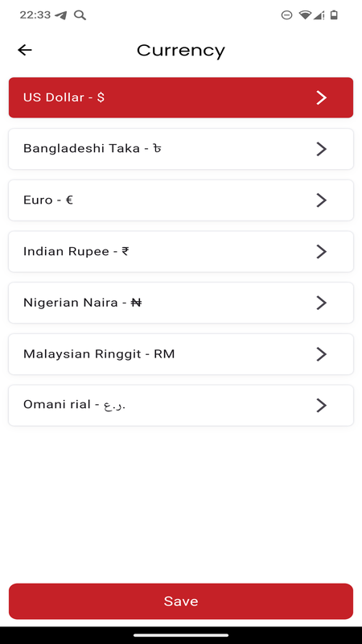The width and height of the screenshot is (362, 644).
Task: Select the Euro - € option
Action: (x=181, y=200)
